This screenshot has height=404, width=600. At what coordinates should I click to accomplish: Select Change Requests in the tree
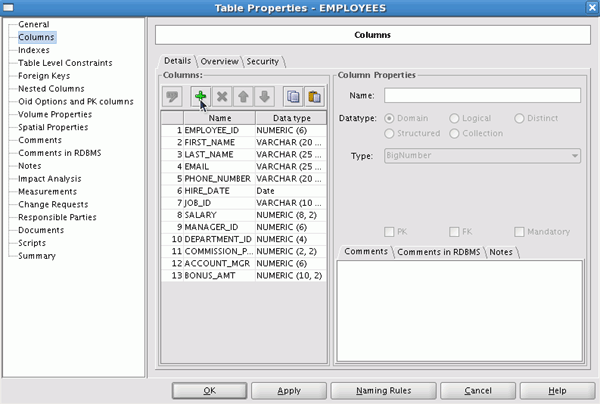[x=53, y=205]
